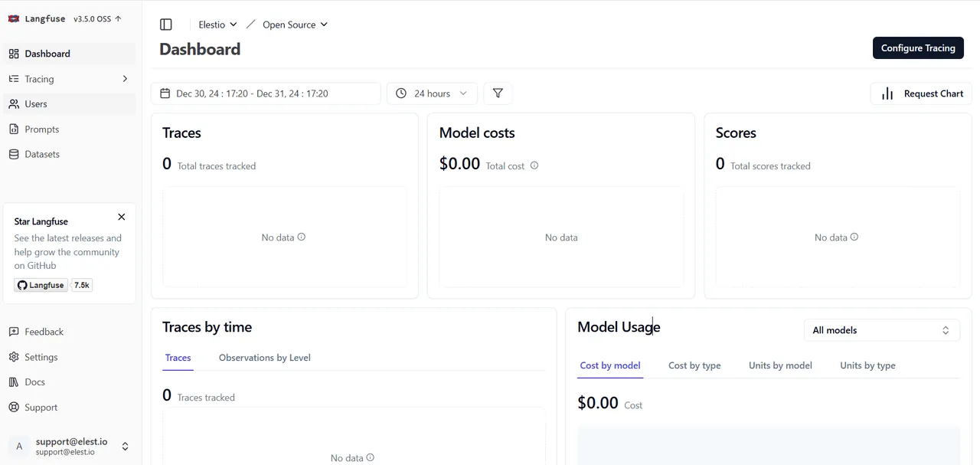Open the Open Source project dropdown
Viewport: 980px width, 465px height.
coord(295,25)
